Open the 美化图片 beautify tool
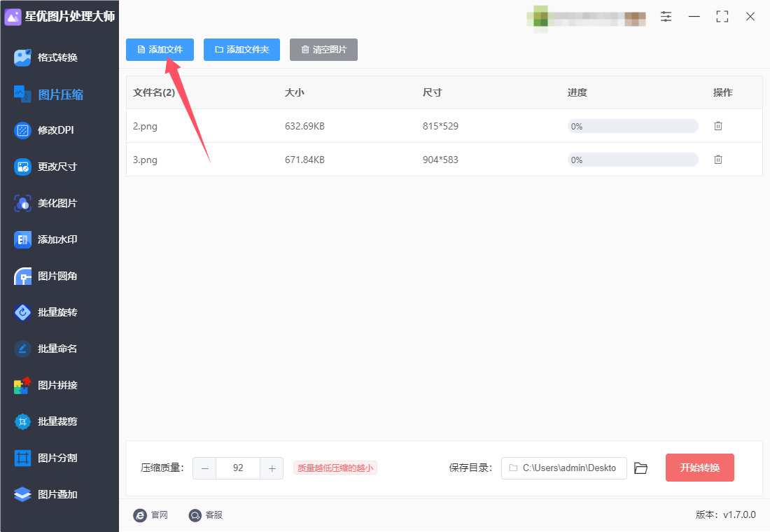 click(x=45, y=203)
